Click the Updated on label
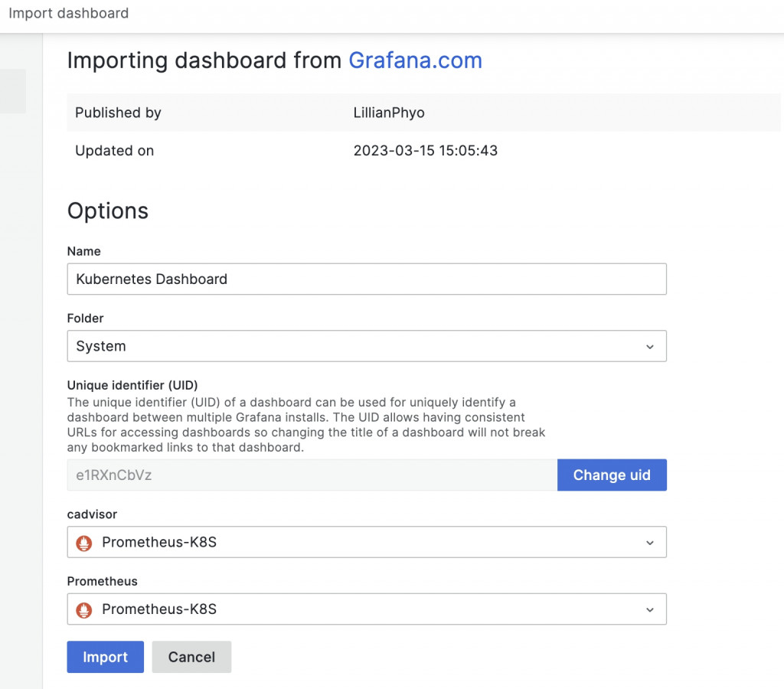Image resolution: width=784 pixels, height=689 pixels. 115,151
